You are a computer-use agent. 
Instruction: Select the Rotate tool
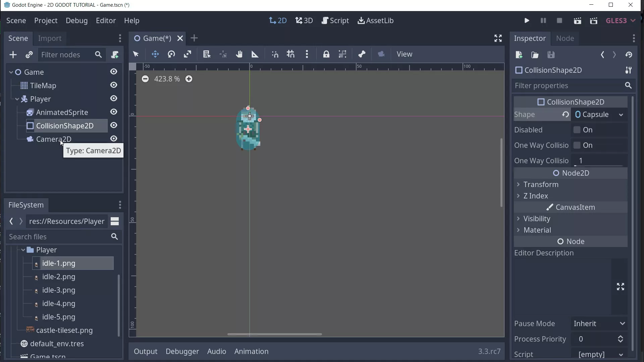(x=171, y=54)
